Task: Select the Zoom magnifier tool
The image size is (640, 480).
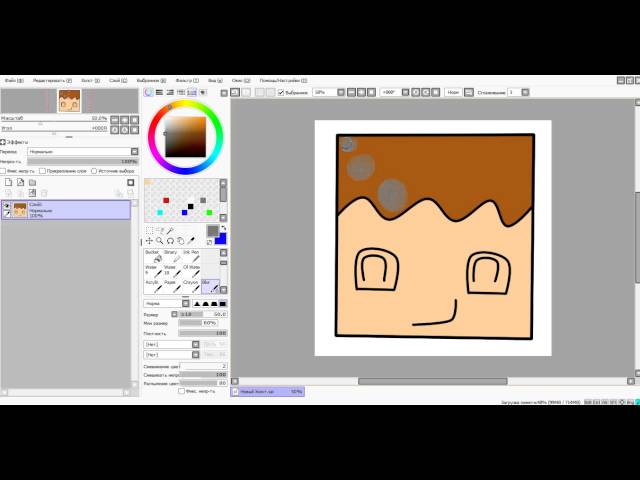Action: (160, 241)
